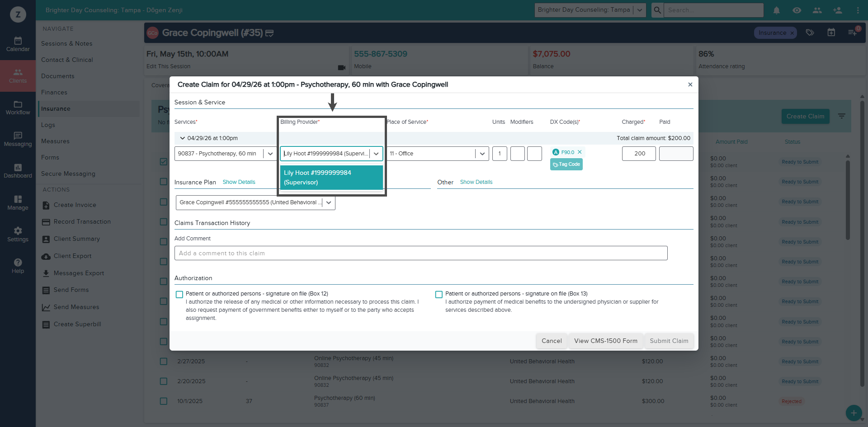The width and height of the screenshot is (868, 427).
Task: Click the Submit Claim button
Action: [x=669, y=341]
